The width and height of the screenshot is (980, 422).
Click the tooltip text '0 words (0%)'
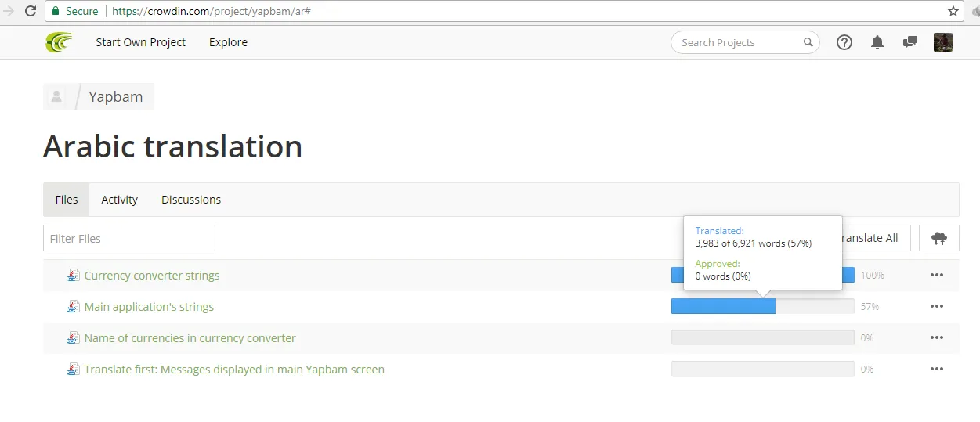click(x=723, y=276)
